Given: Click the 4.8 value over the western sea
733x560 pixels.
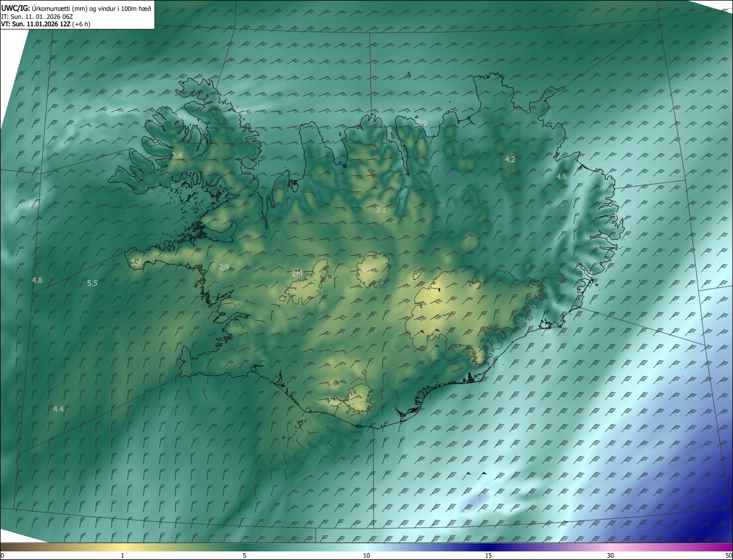Looking at the screenshot, I should click(37, 280).
